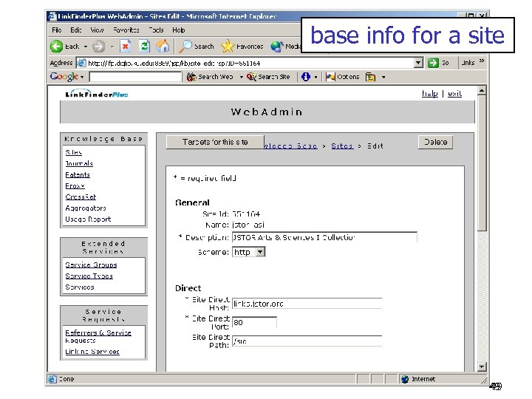
Task: Click the Google toolbar info icon
Action: (306, 77)
